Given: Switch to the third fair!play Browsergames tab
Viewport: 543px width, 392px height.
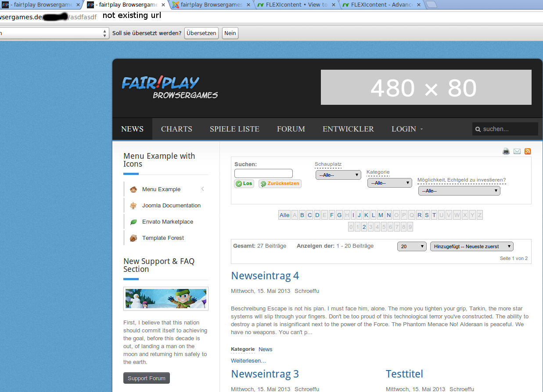Looking at the screenshot, I should click(211, 5).
